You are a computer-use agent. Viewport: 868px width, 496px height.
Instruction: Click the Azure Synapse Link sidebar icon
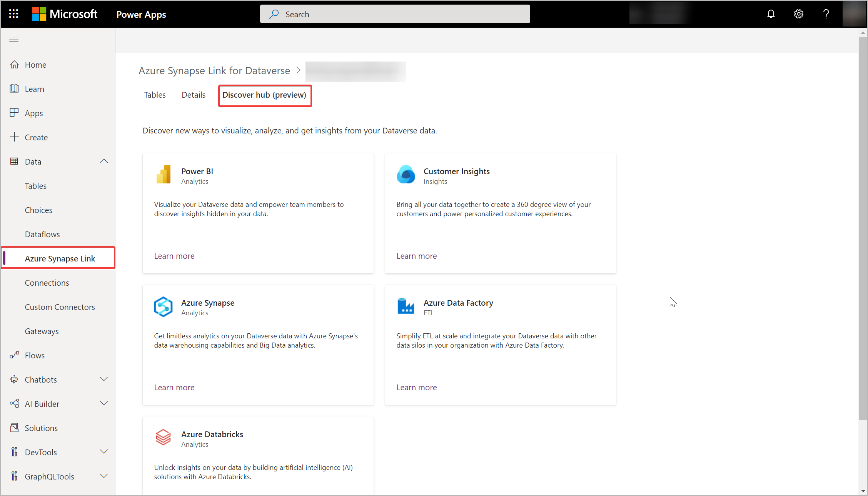point(60,258)
